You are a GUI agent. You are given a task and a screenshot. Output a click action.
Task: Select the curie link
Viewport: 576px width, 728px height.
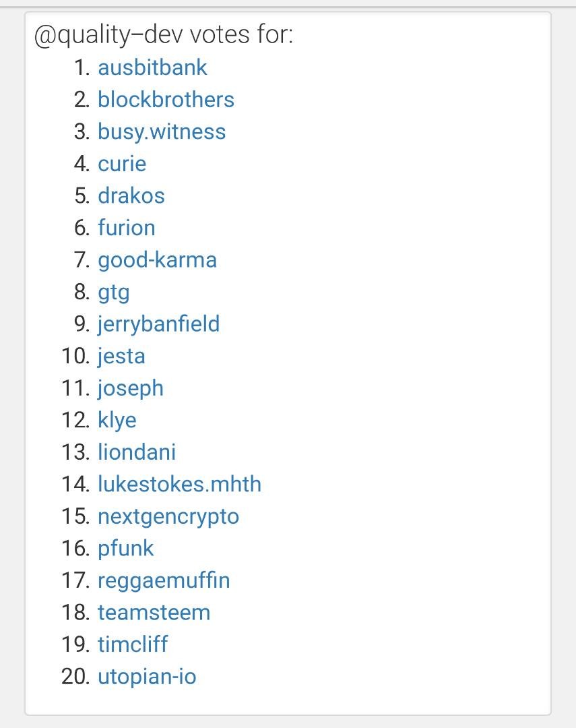(x=122, y=164)
